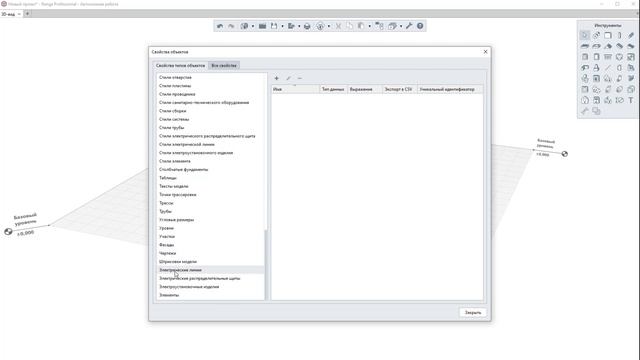Select 'Электрические распределительные щиты'
640x360 pixels.
(200, 278)
